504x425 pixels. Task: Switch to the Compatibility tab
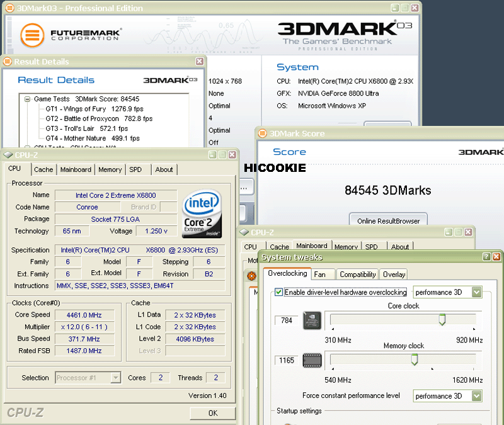pyautogui.click(x=358, y=275)
